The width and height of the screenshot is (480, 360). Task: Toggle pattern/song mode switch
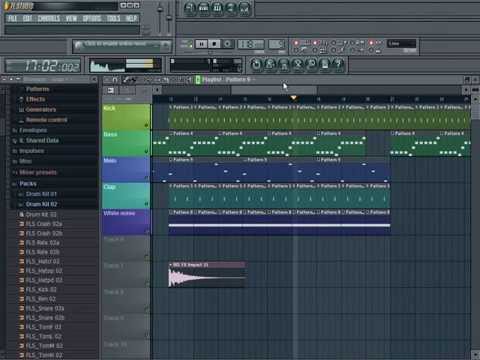click(x=186, y=44)
